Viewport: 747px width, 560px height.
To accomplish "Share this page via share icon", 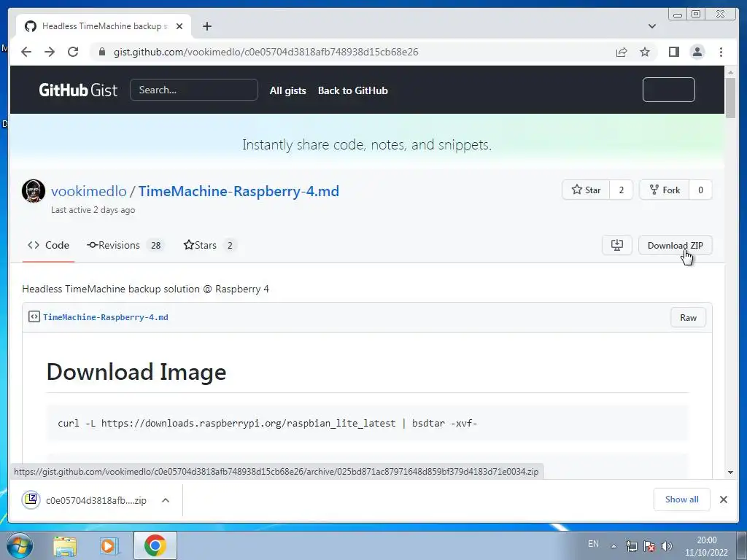I will (x=622, y=52).
